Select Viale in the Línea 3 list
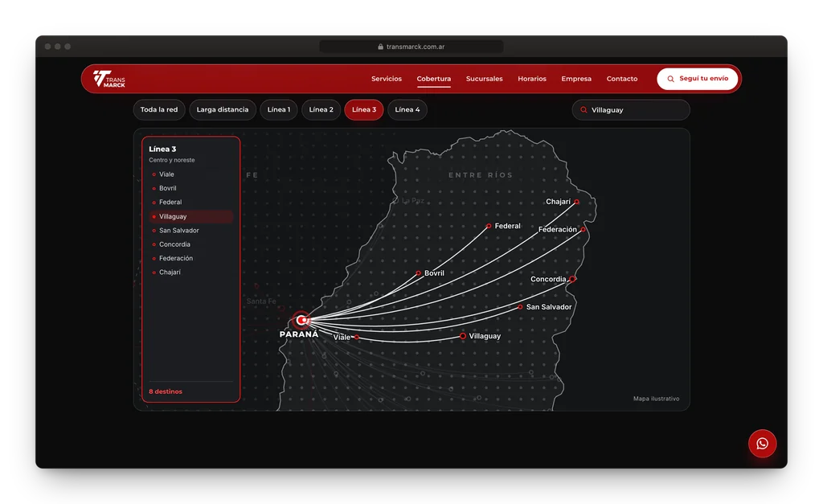The image size is (823, 504). (191, 174)
